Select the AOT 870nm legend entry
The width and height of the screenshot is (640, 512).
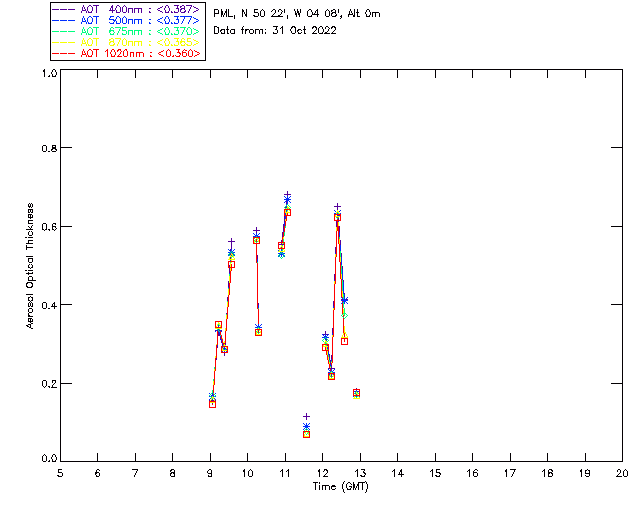pos(127,42)
